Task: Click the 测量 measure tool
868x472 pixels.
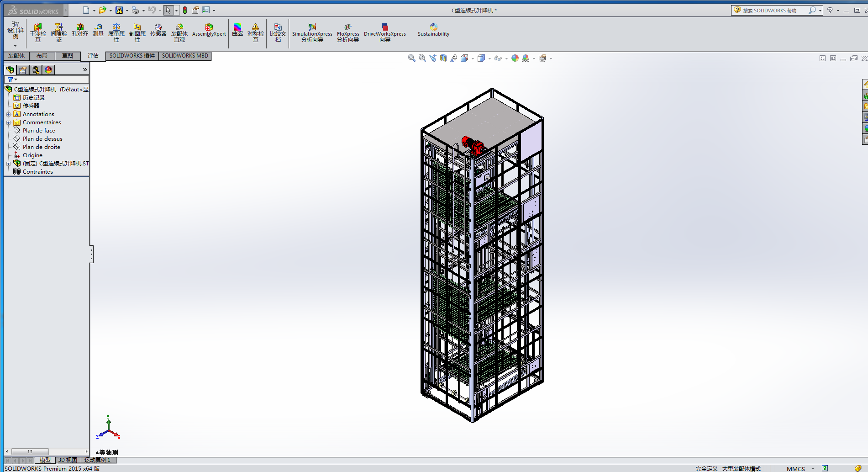Action: 98,30
